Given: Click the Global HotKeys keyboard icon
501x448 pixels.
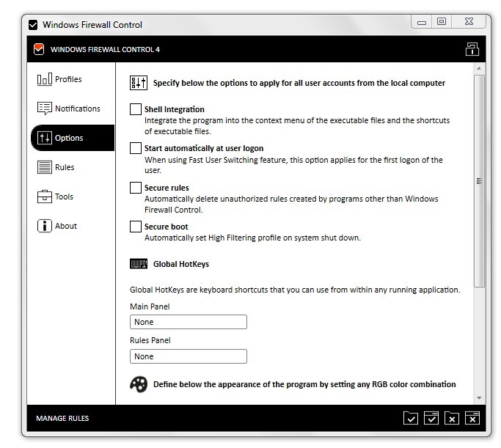Looking at the screenshot, I should (x=139, y=264).
